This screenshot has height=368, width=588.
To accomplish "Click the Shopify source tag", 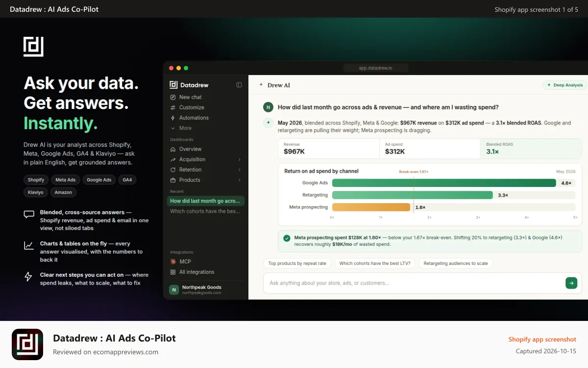I will pos(36,180).
